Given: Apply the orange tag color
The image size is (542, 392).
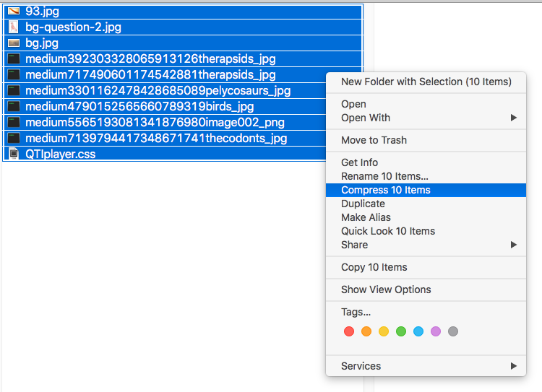Looking at the screenshot, I should pos(366,331).
